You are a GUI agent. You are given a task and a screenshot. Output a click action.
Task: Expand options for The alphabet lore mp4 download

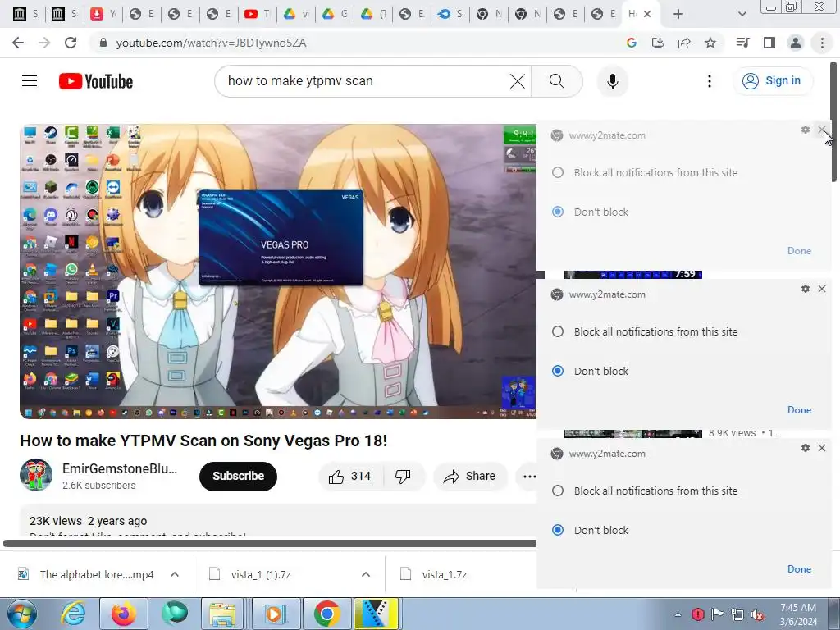(175, 574)
